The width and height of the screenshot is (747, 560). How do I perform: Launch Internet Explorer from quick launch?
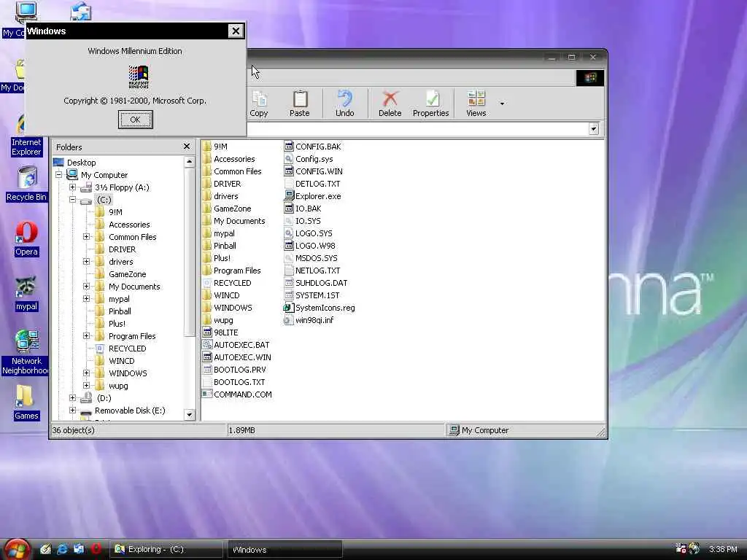click(63, 549)
